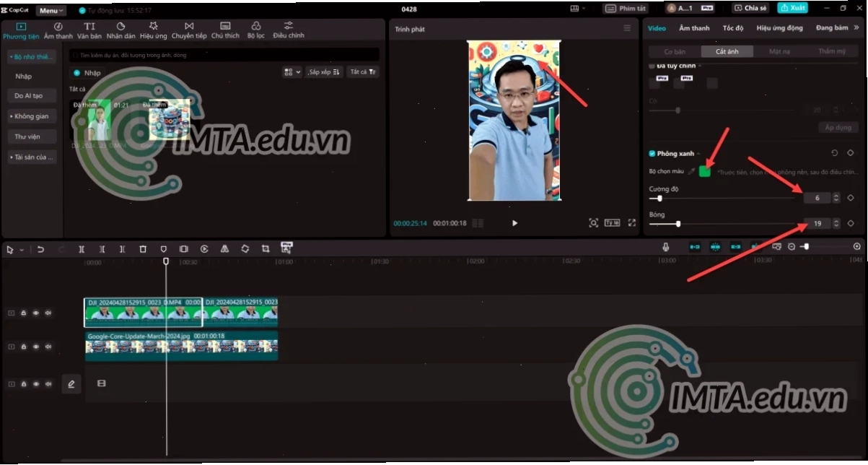Image resolution: width=868 pixels, height=465 pixels.
Task: Click the player hamburger menu icon
Action: coord(627,28)
